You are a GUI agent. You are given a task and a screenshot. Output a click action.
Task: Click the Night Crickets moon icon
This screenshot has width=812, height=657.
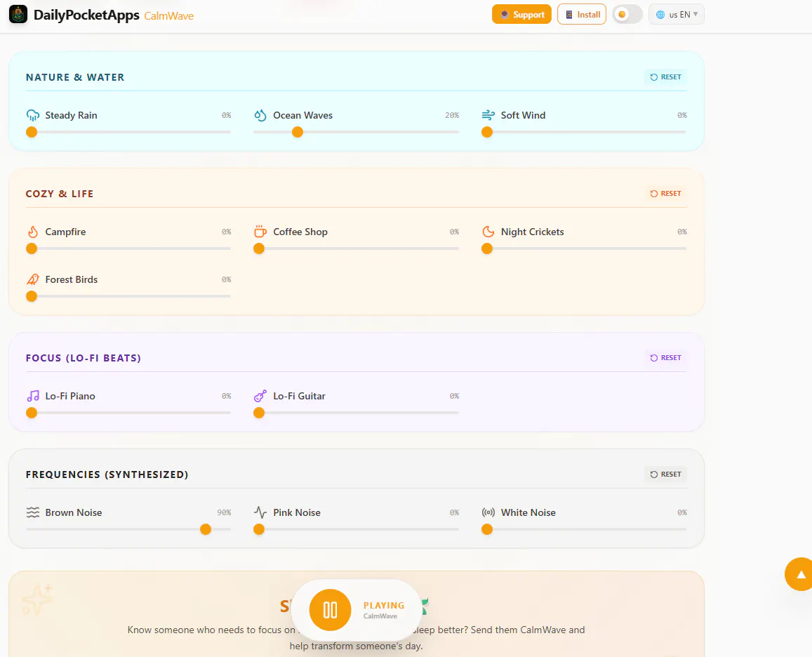click(488, 232)
